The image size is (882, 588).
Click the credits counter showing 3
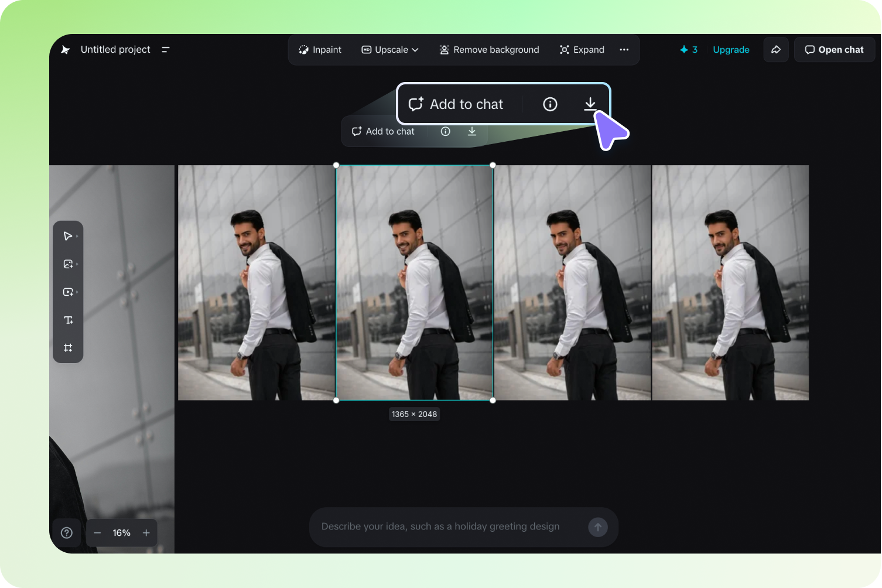[689, 50]
